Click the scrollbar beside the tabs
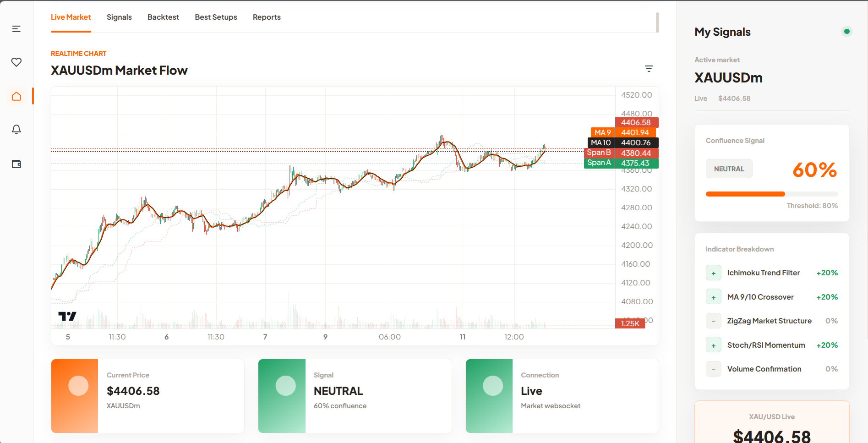 [657, 22]
